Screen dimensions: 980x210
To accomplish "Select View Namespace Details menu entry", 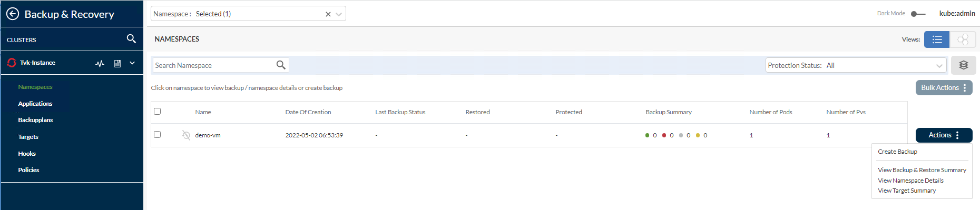I will click(x=910, y=181).
